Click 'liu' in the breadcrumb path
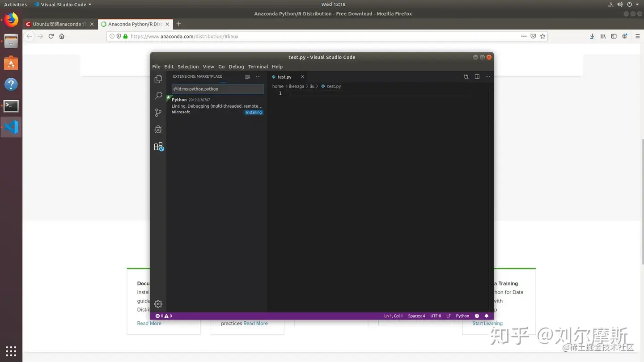 312,86
